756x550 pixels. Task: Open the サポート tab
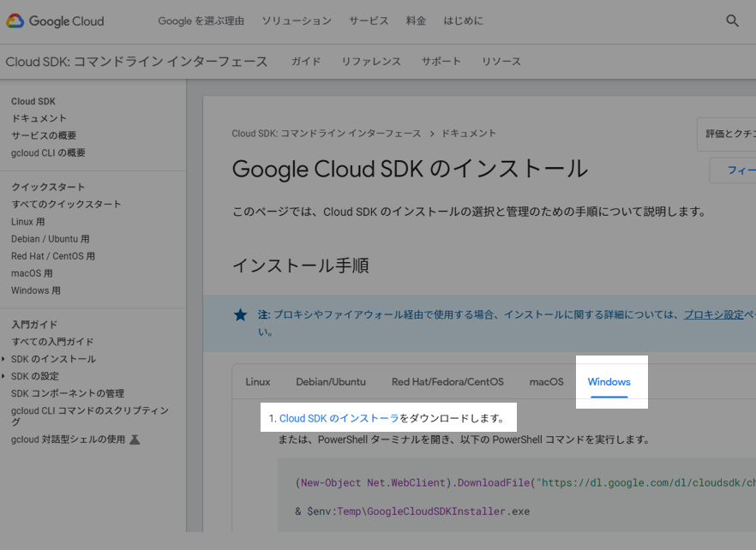click(441, 61)
